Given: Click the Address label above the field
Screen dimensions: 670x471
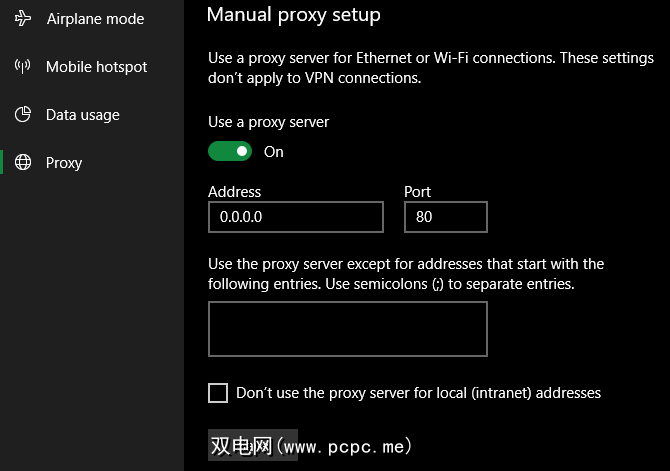Looking at the screenshot, I should point(234,191).
